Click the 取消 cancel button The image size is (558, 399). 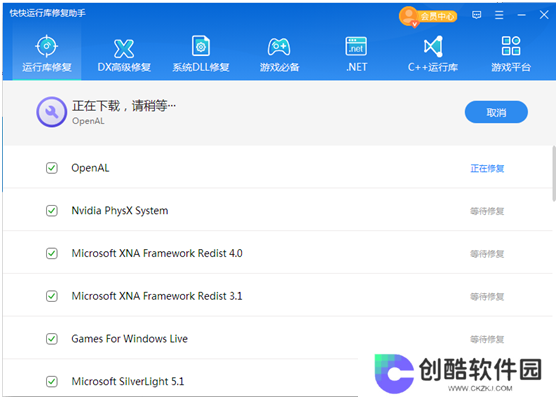[496, 112]
